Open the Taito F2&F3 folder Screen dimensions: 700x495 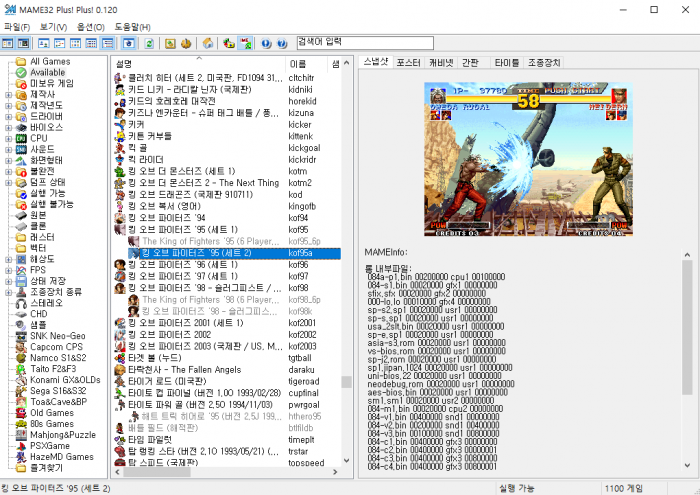tap(53, 369)
